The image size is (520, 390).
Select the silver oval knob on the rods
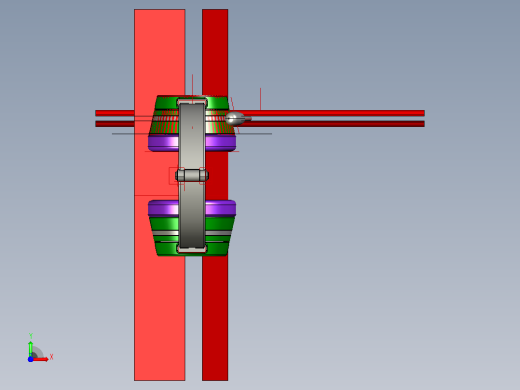click(235, 118)
